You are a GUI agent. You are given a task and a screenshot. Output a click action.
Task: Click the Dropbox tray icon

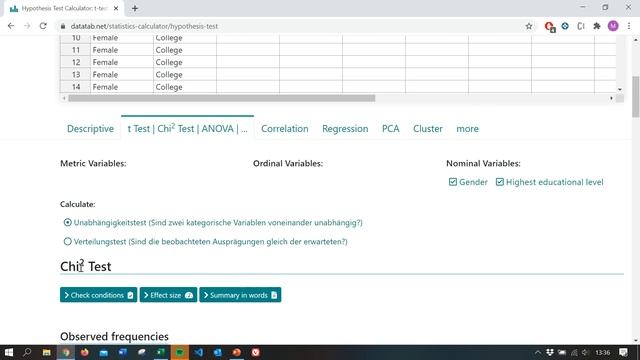tap(550, 352)
